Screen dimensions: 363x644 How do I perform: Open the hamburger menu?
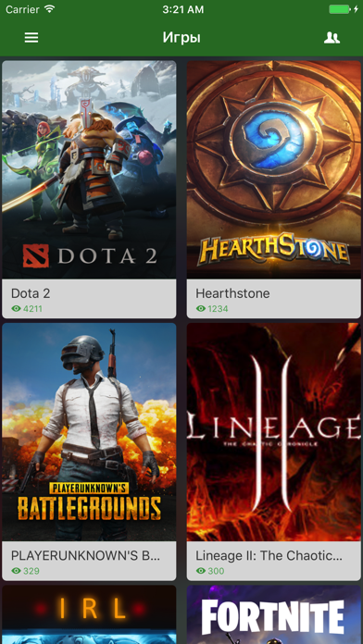31,38
